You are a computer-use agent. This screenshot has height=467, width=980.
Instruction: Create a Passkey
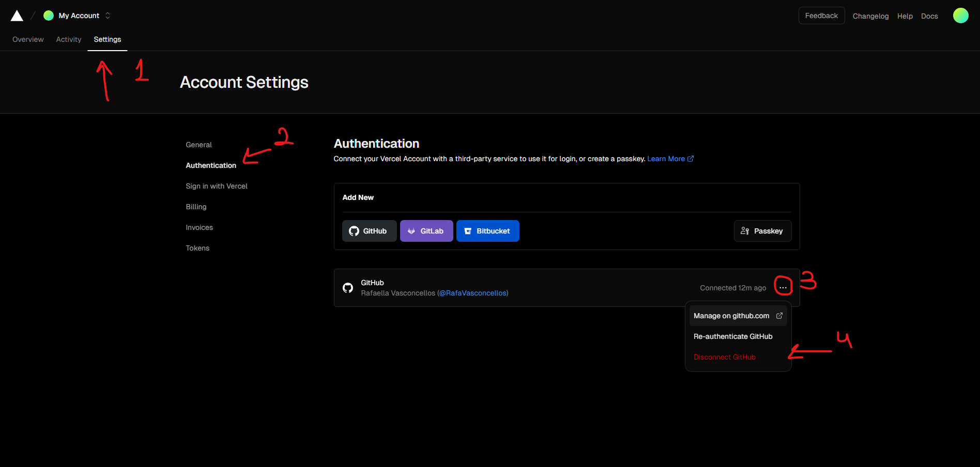[762, 231]
